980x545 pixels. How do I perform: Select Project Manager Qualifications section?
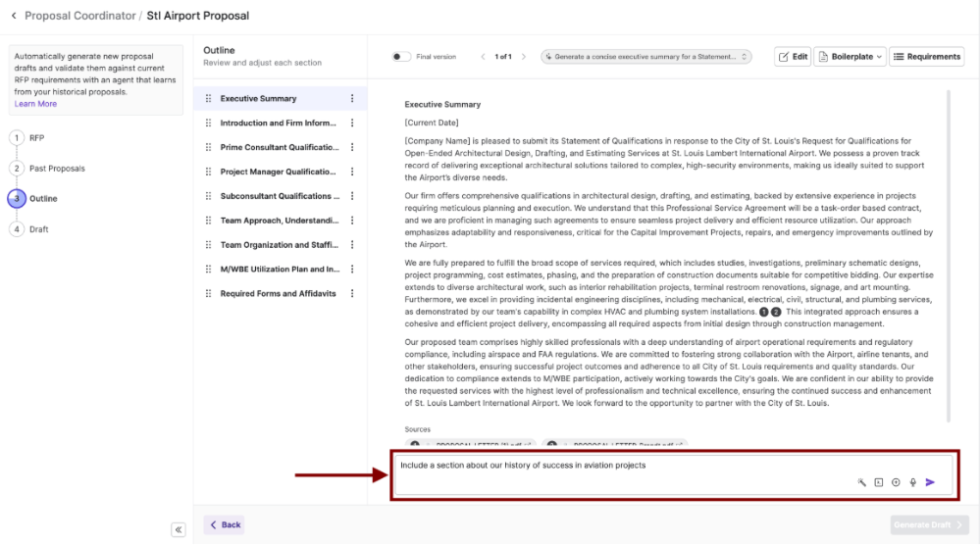click(279, 172)
